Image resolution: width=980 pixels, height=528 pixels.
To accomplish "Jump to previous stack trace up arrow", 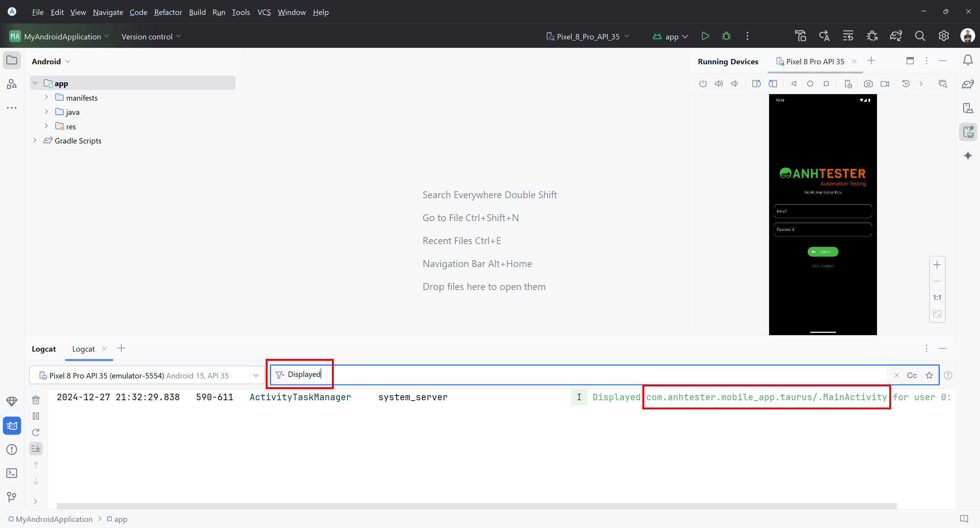I will (x=36, y=465).
